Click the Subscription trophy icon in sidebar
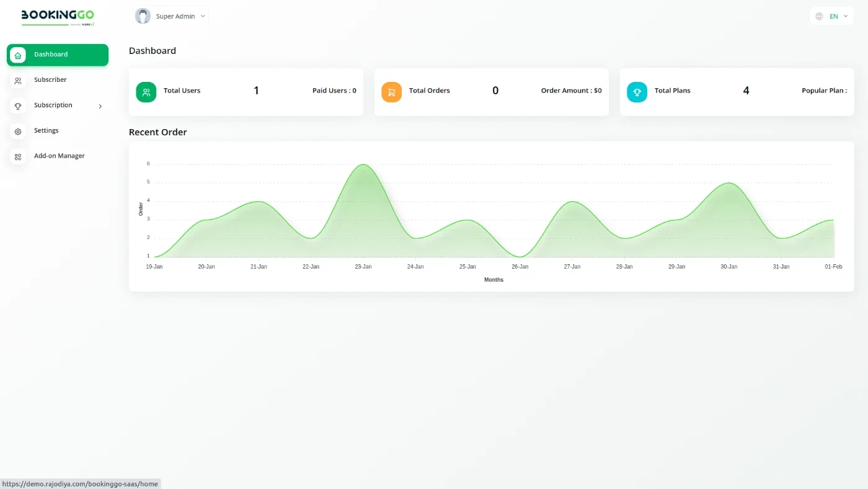This screenshot has height=489, width=868. (x=18, y=105)
